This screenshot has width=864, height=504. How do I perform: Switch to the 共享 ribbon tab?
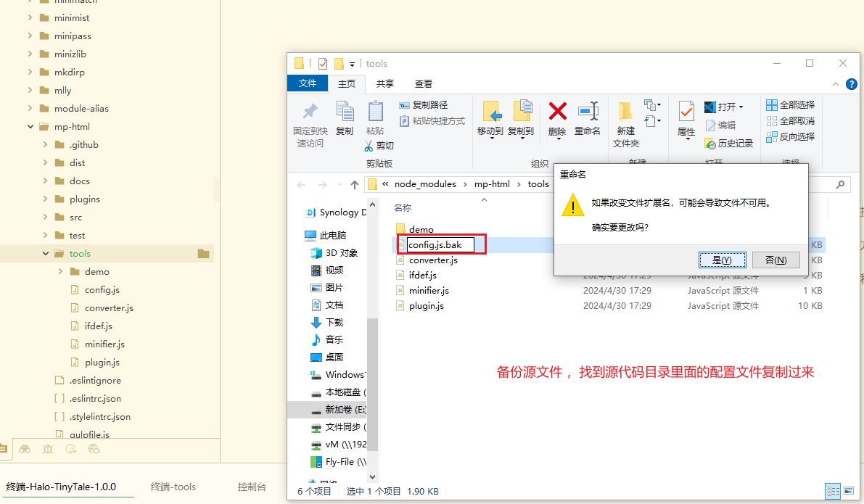(x=385, y=83)
